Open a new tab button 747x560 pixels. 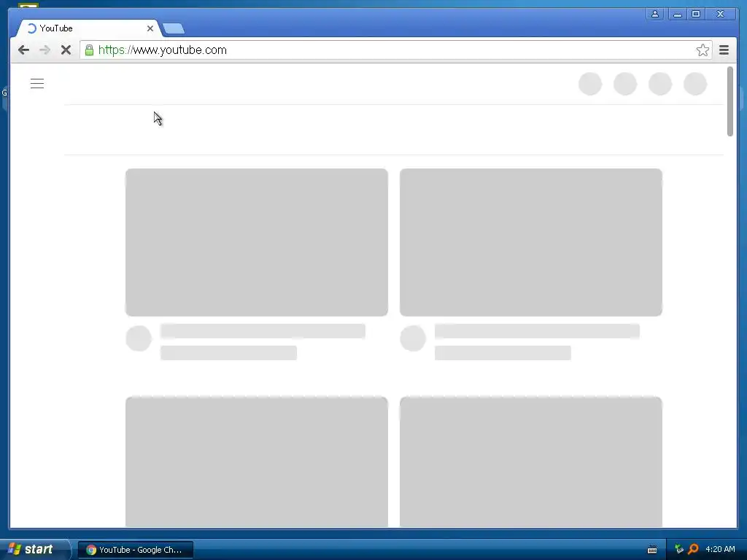point(174,28)
